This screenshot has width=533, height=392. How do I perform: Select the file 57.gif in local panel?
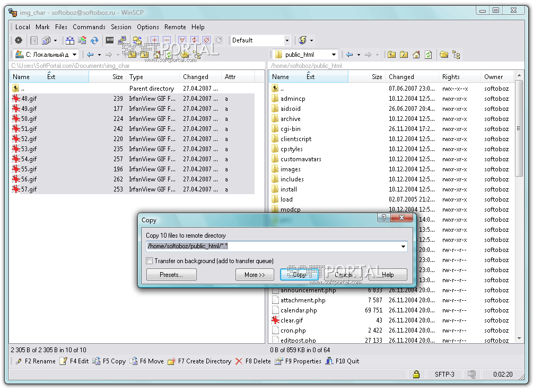point(29,189)
